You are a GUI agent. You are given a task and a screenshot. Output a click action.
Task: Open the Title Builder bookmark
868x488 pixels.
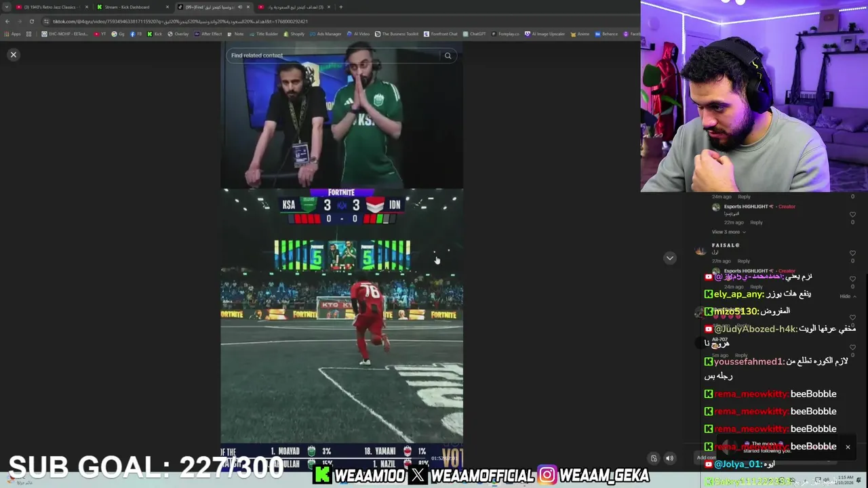(x=264, y=34)
